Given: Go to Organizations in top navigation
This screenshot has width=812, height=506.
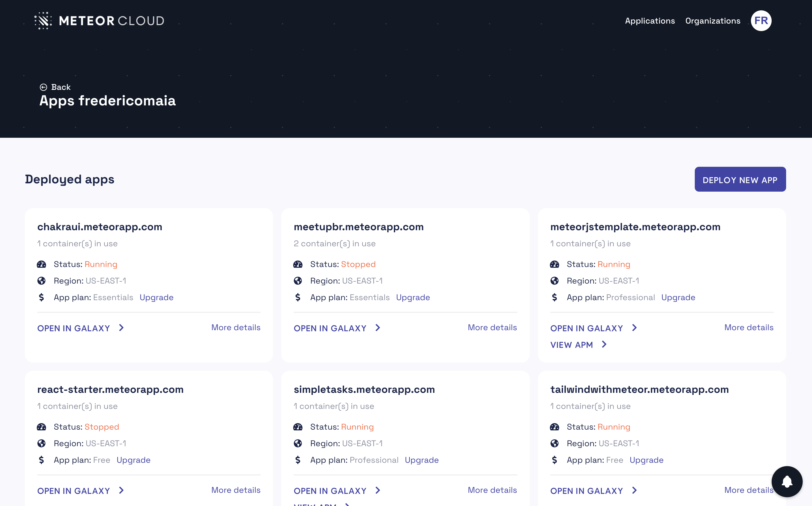Looking at the screenshot, I should pyautogui.click(x=713, y=21).
